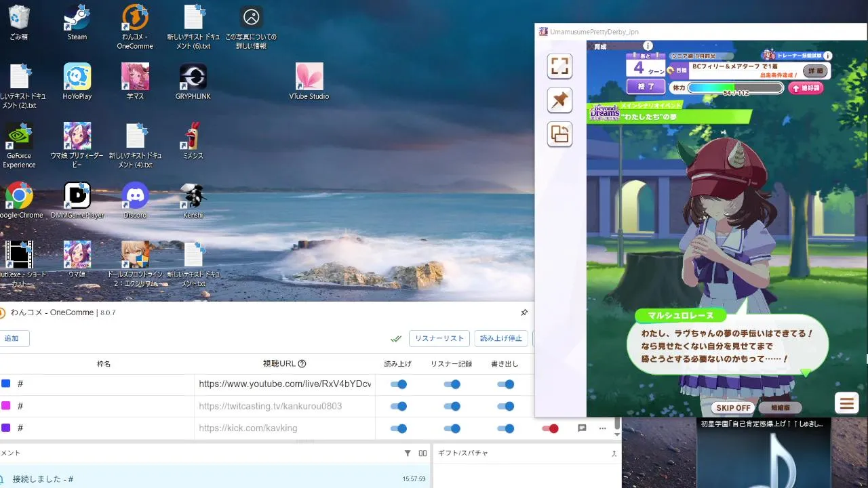This screenshot has width=868, height=488.
Task: Toggle リスナー記録 for the kick.com row
Action: coord(452,428)
